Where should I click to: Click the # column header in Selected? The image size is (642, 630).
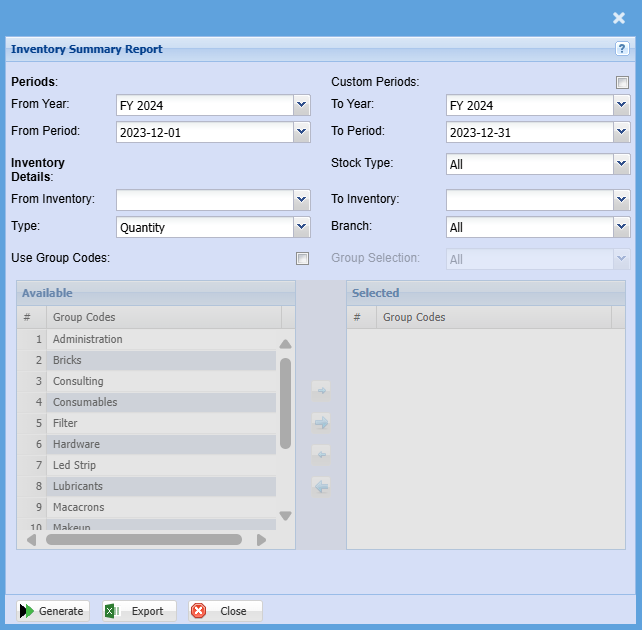coord(362,317)
